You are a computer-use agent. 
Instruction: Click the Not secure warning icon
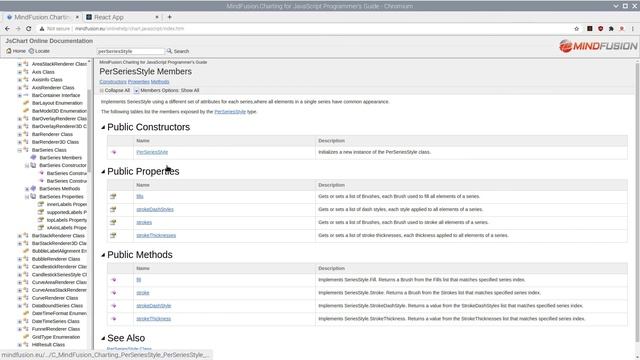click(42, 29)
